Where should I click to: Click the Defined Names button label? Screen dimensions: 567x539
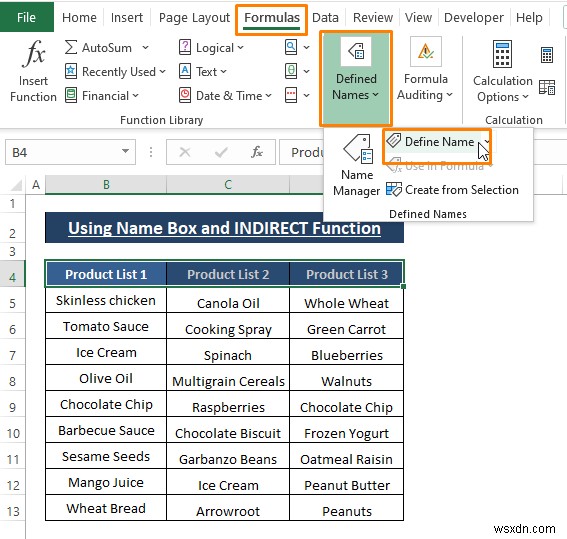point(356,87)
